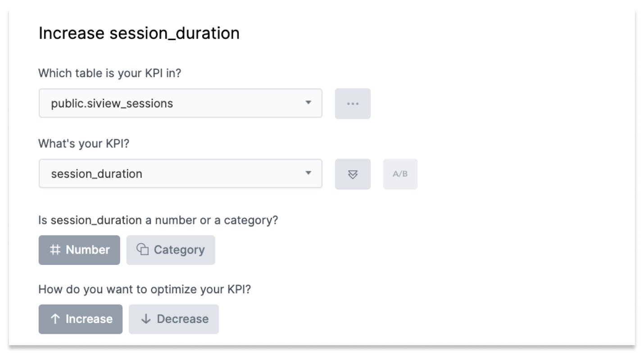Click the "Increase session_duration" heading
This screenshot has height=355, width=644.
[139, 33]
